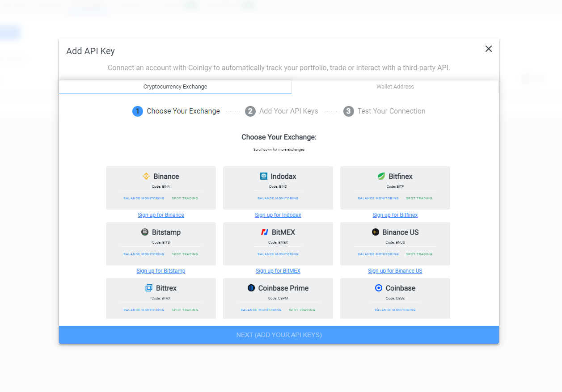This screenshot has height=392, width=562.
Task: Open the Sign up for Indodax link
Action: 278,215
